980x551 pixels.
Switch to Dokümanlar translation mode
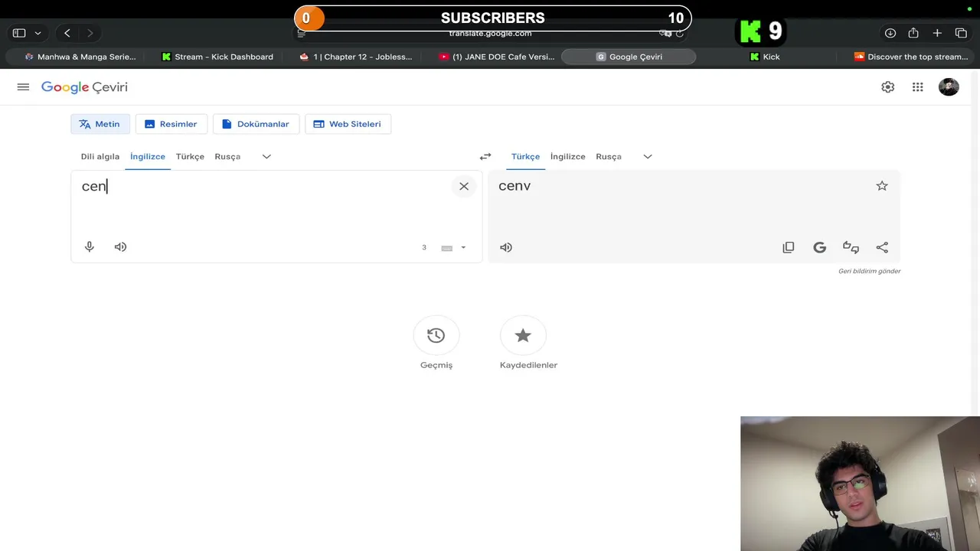(x=256, y=124)
